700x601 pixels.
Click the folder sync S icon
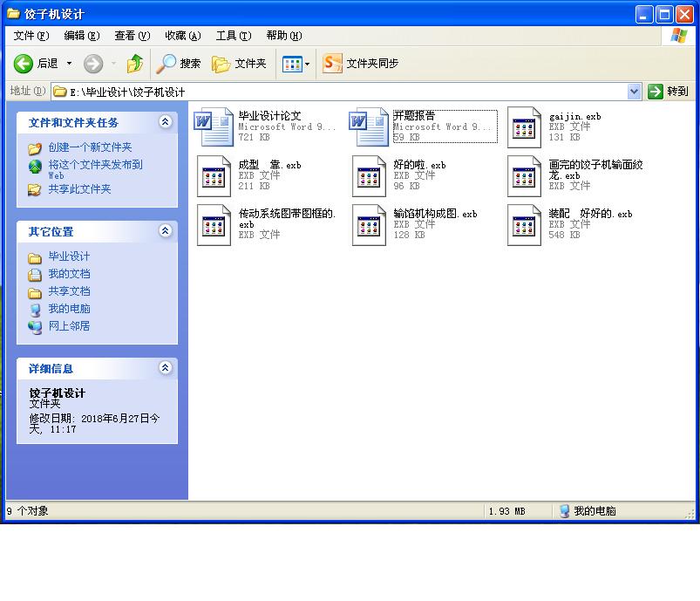coord(332,64)
